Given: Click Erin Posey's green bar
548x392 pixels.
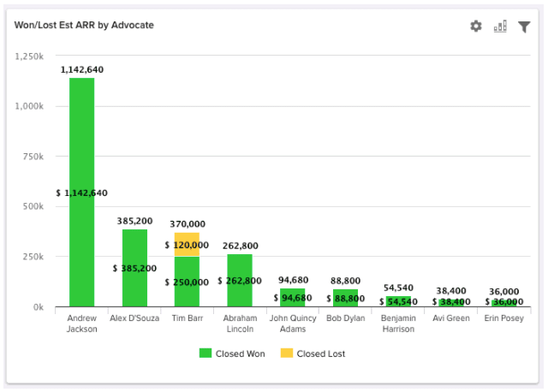Looking at the screenshot, I should (x=504, y=302).
